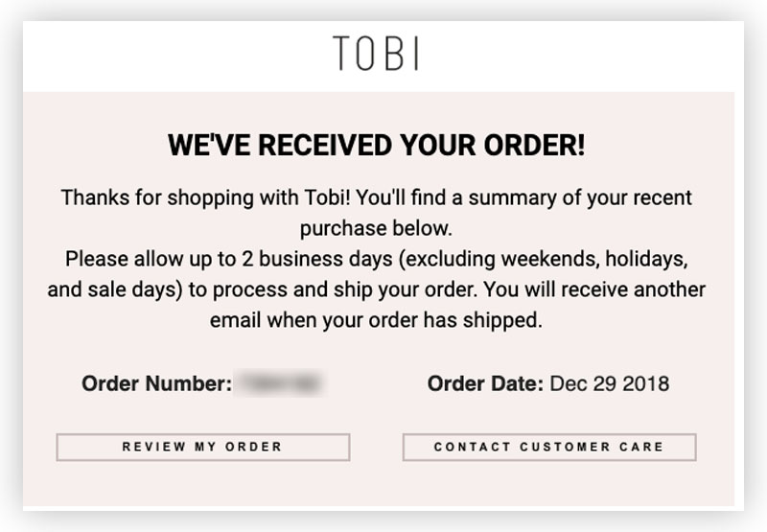The image size is (767, 532).
Task: Click the Dec 29 2018 date value
Action: (610, 383)
